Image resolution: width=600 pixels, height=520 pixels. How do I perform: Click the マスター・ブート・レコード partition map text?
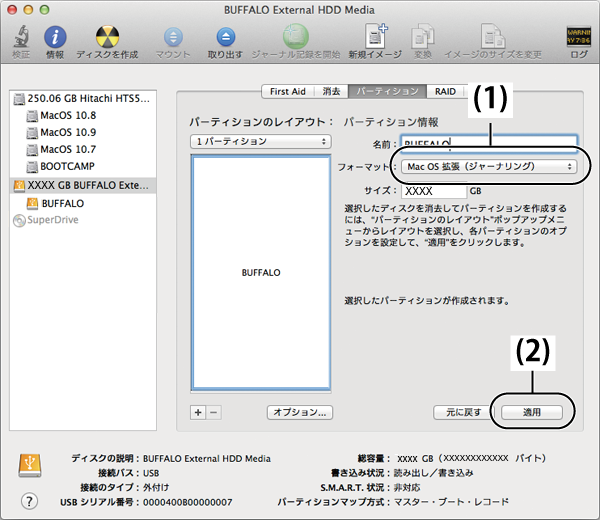click(452, 502)
